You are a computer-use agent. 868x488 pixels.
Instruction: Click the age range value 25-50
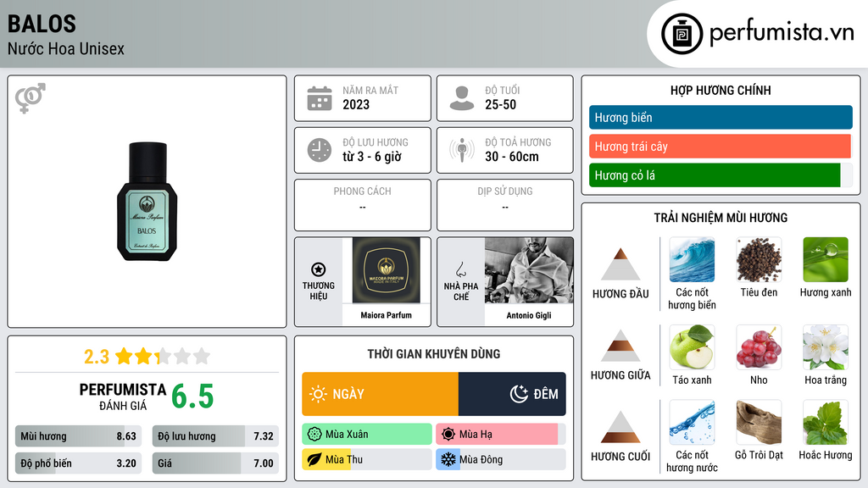pos(500,104)
